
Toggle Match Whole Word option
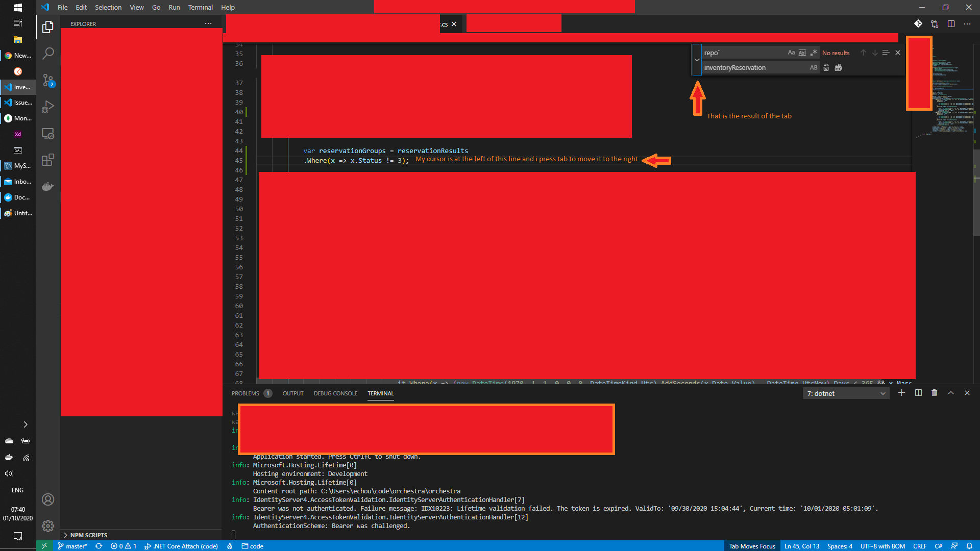(802, 53)
